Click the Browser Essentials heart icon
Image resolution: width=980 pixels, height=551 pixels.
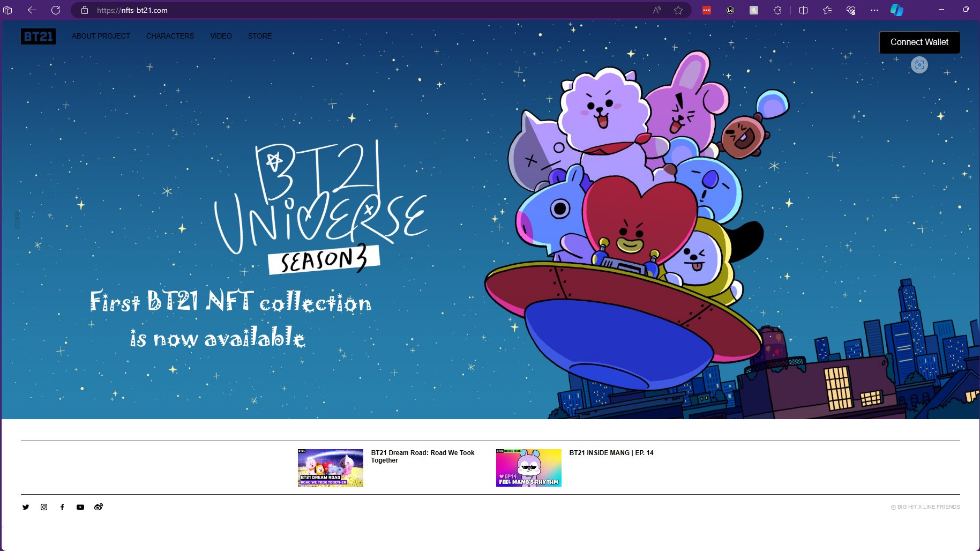(851, 10)
